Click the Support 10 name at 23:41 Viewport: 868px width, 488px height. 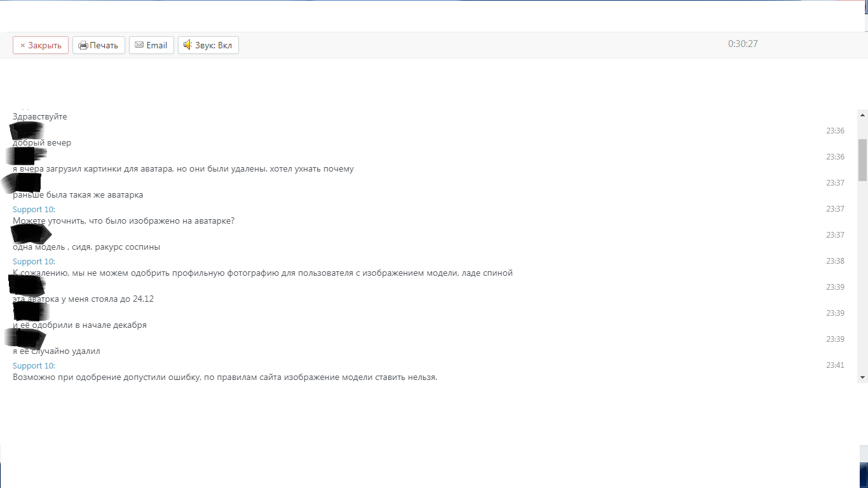click(x=34, y=365)
